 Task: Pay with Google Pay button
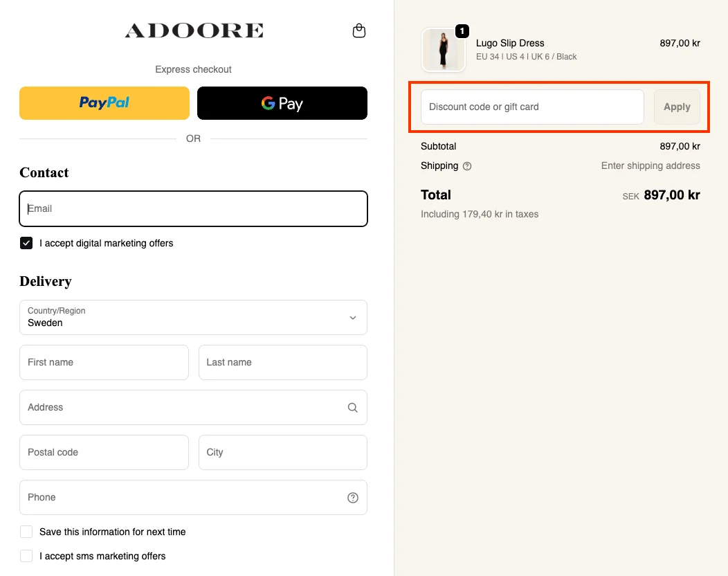coord(282,103)
